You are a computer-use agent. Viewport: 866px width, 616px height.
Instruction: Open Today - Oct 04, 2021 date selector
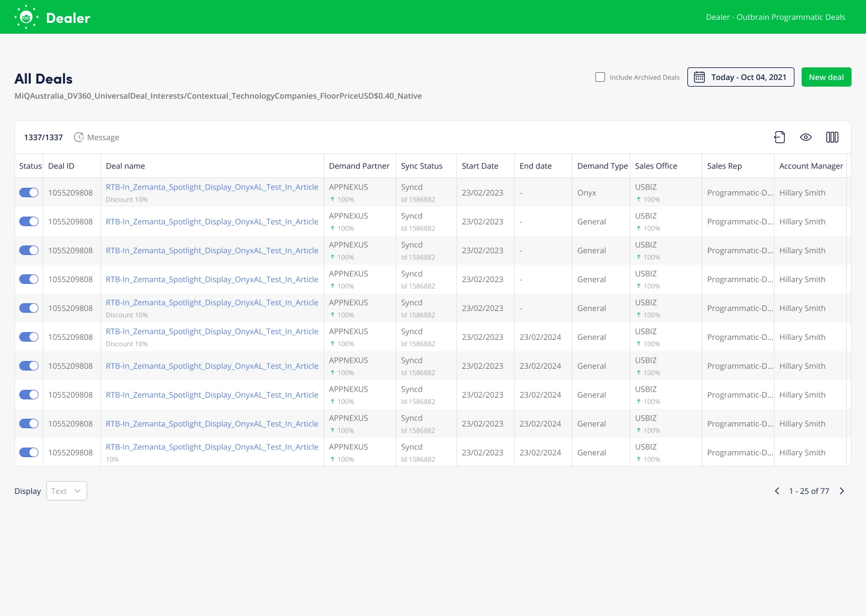coord(748,77)
